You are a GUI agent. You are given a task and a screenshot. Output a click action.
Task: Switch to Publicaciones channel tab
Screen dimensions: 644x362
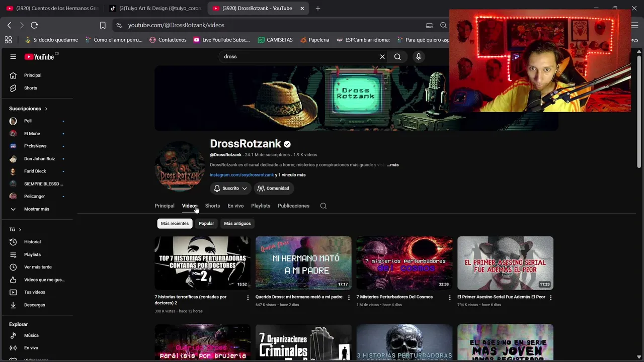(293, 206)
